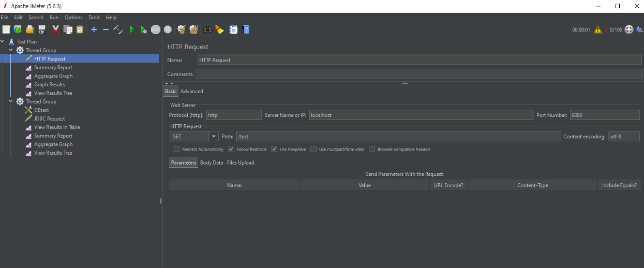644x268 pixels.
Task: Open the Help menu
Action: point(111,18)
